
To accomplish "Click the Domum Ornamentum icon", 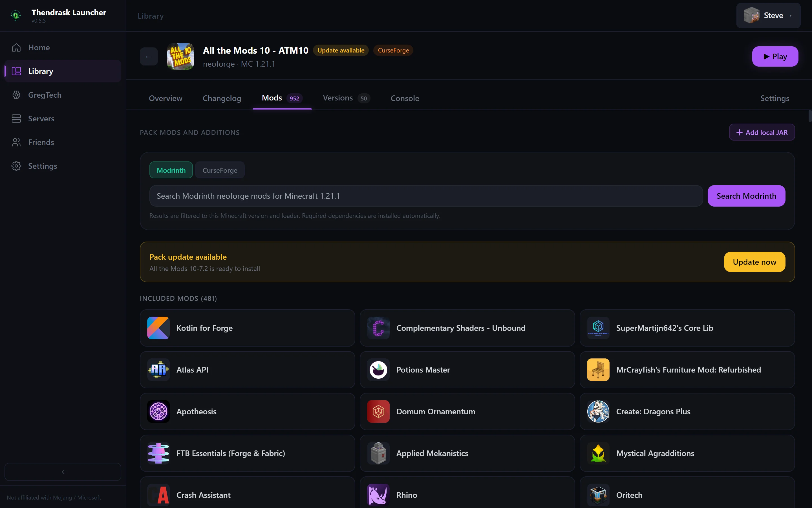I will pos(378,411).
